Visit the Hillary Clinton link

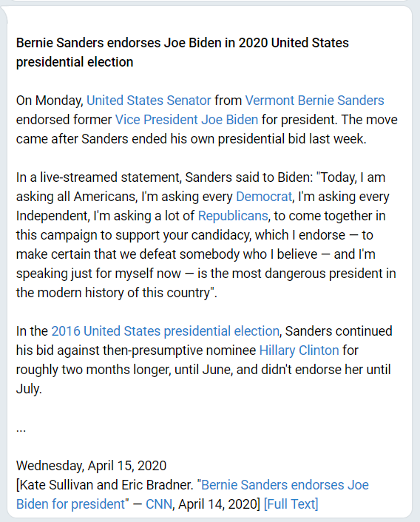[x=299, y=350]
